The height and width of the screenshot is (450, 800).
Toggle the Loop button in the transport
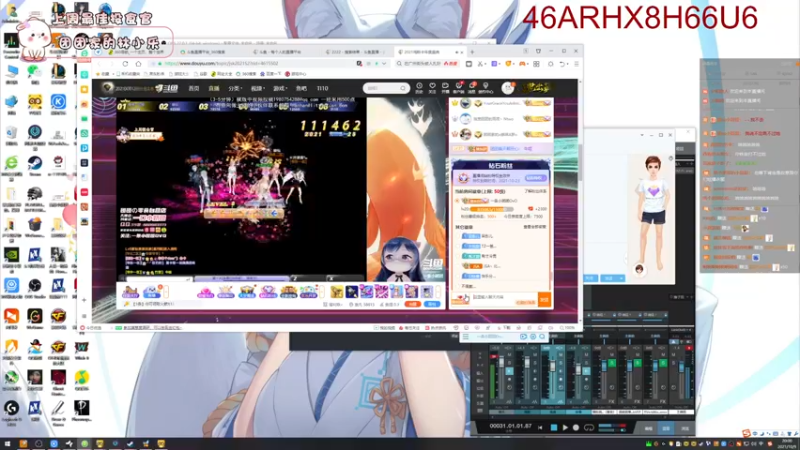pyautogui.click(x=589, y=428)
